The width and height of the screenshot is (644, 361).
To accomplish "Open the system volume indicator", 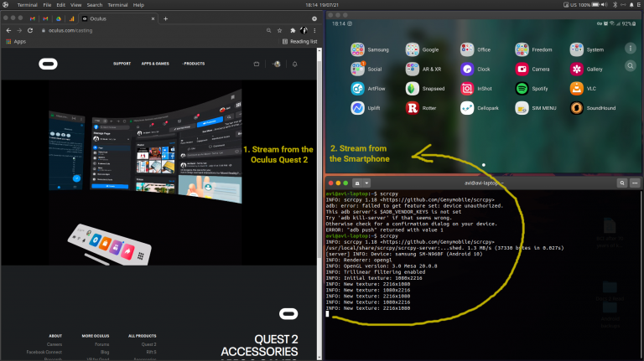I will [x=604, y=5].
